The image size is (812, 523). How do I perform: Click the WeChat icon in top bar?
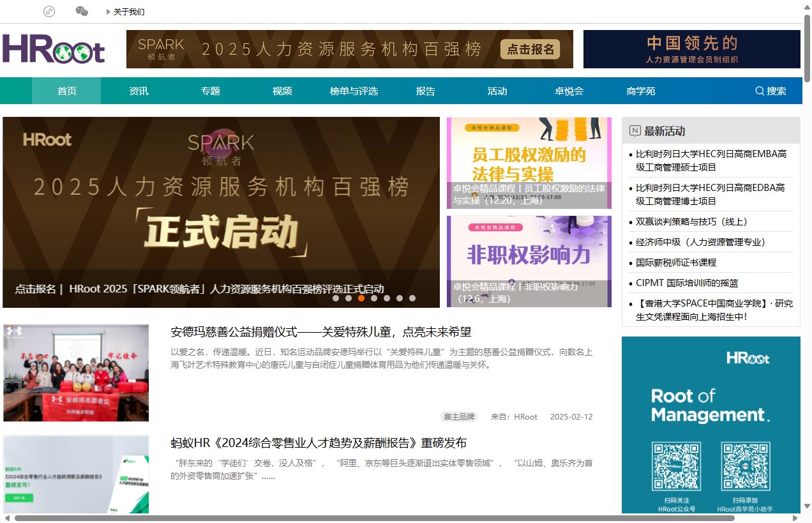(x=82, y=11)
